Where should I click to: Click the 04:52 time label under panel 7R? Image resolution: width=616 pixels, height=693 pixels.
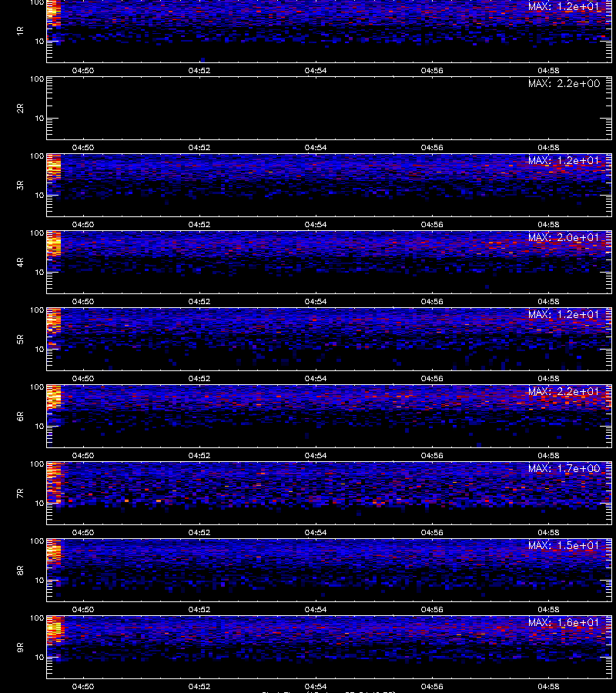coord(199,533)
